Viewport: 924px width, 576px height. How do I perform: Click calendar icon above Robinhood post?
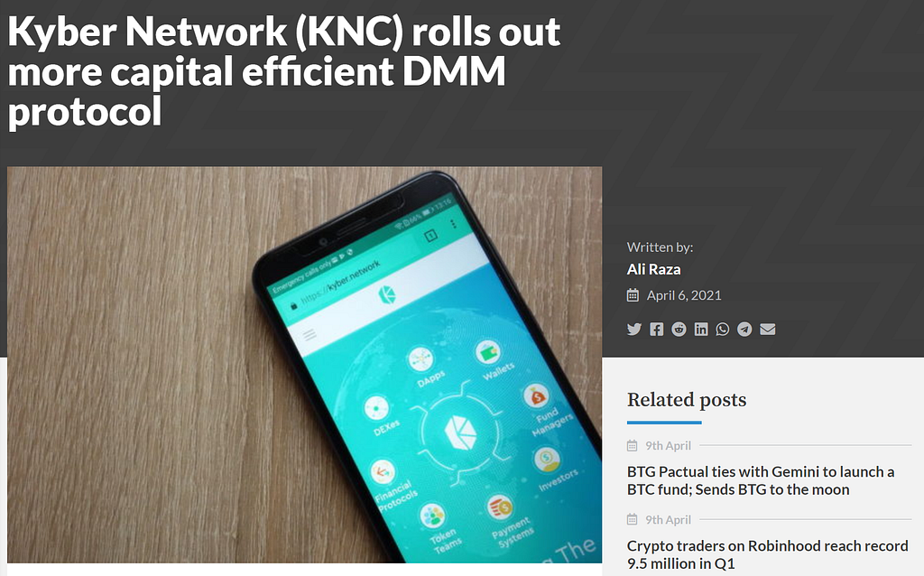click(632, 519)
